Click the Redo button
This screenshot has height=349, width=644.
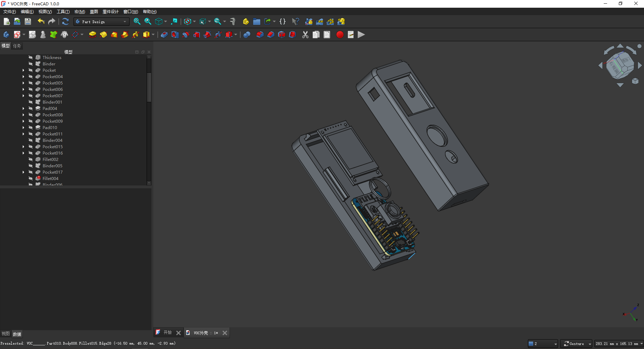(51, 21)
